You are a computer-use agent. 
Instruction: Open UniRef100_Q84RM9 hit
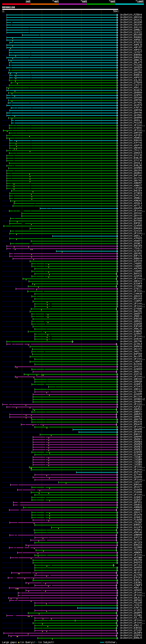coord(131,93)
